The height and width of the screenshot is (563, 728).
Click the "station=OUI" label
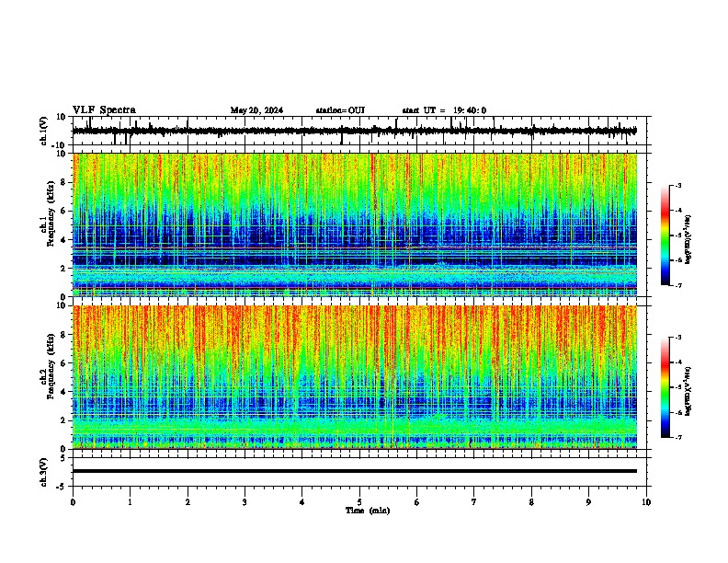pos(340,110)
